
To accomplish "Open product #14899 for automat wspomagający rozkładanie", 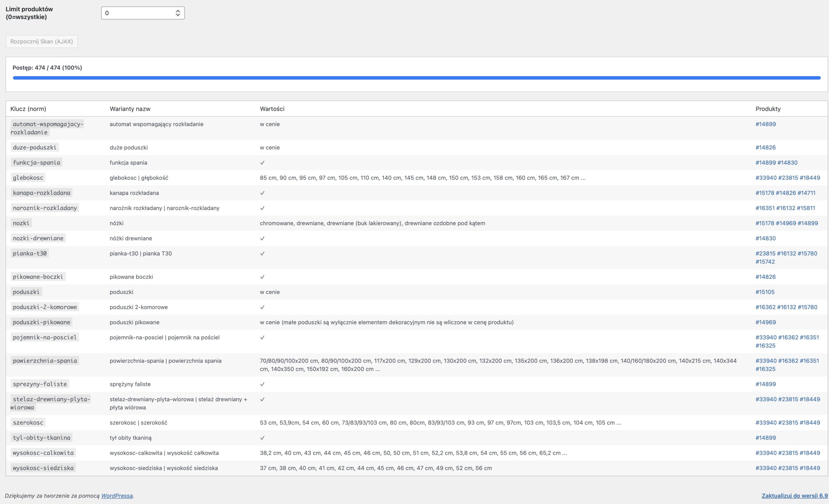I will click(x=765, y=124).
